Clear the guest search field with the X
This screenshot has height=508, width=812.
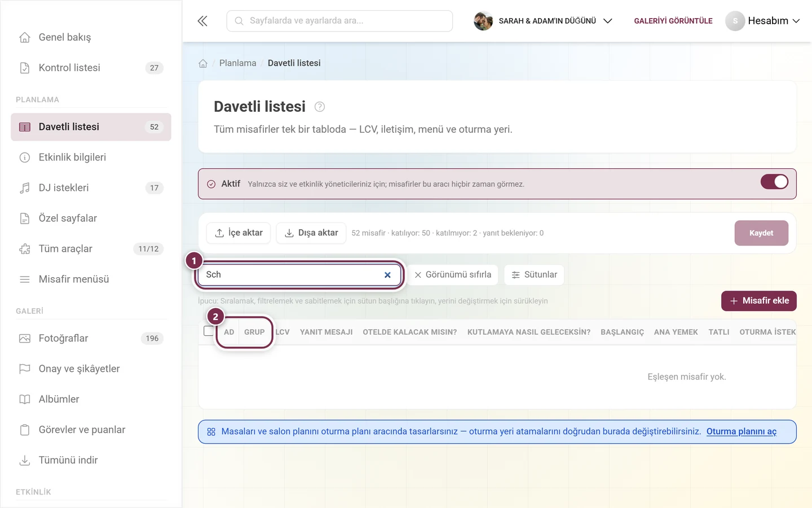tap(387, 275)
